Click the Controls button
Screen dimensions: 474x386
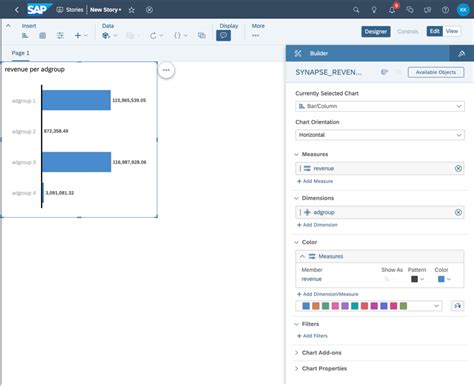[x=408, y=31]
